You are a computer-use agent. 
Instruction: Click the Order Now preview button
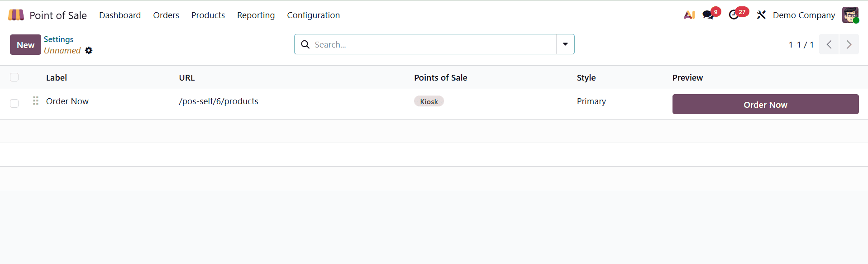(765, 104)
